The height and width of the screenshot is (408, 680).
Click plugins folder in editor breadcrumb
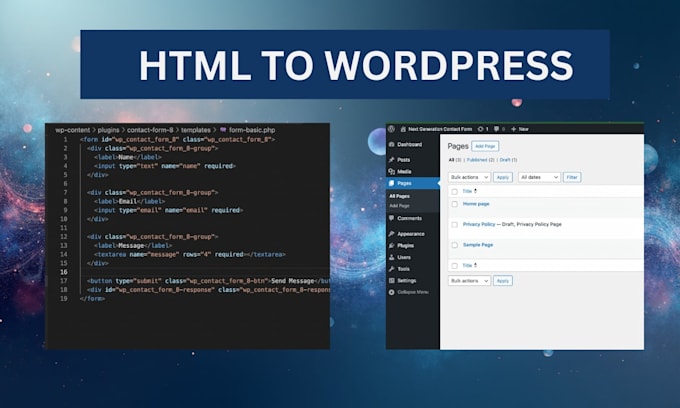pos(108,130)
